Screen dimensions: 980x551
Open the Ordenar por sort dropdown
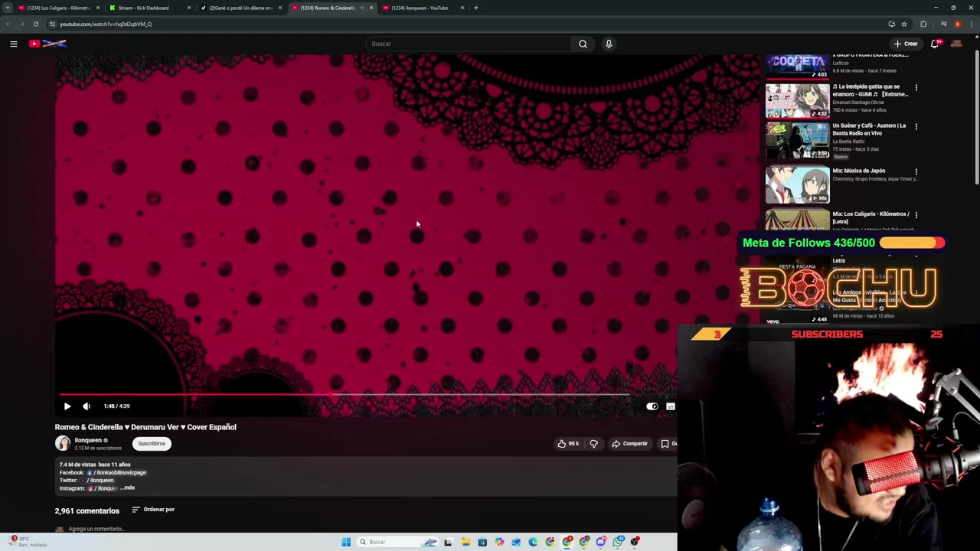pos(153,510)
